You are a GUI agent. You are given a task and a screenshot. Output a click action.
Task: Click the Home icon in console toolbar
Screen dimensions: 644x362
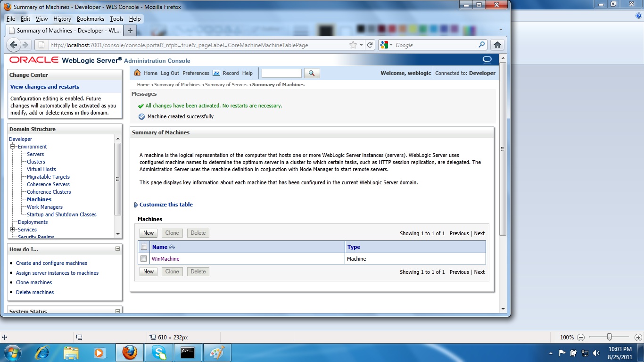(x=137, y=73)
